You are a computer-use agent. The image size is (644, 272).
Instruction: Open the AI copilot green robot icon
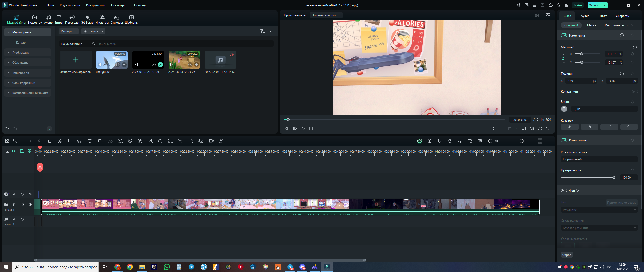pos(419,141)
